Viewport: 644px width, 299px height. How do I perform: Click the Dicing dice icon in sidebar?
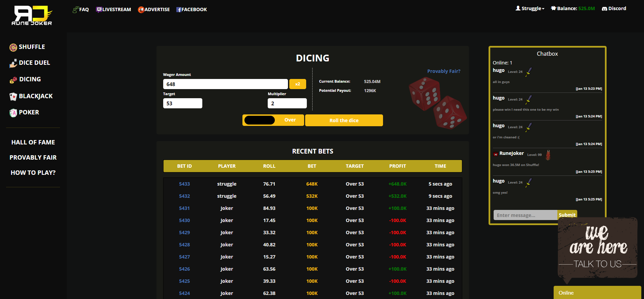tap(13, 80)
